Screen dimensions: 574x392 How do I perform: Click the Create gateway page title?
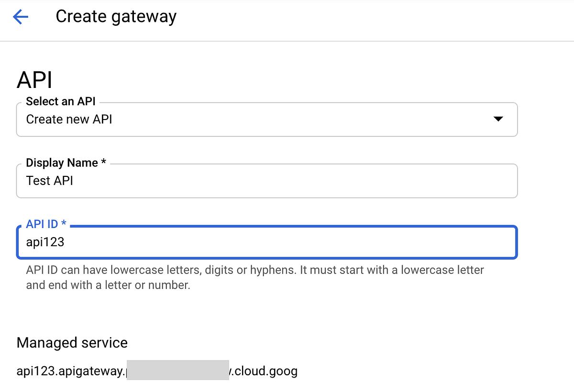coord(116,16)
